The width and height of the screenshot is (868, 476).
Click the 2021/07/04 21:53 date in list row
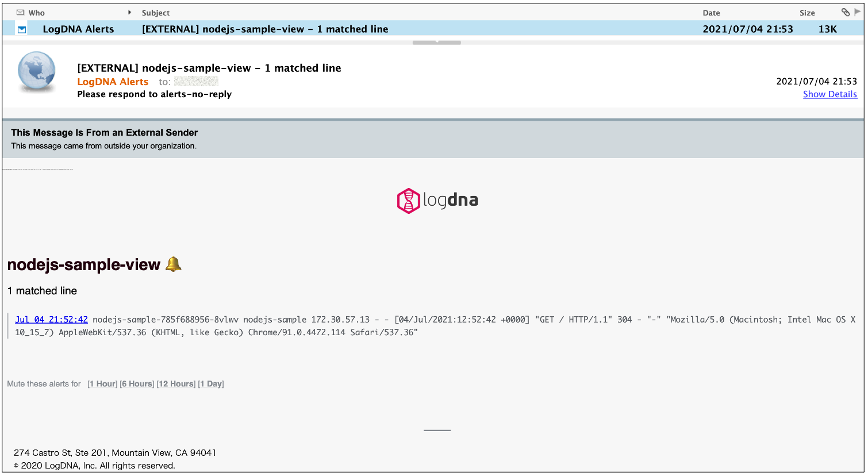click(748, 29)
